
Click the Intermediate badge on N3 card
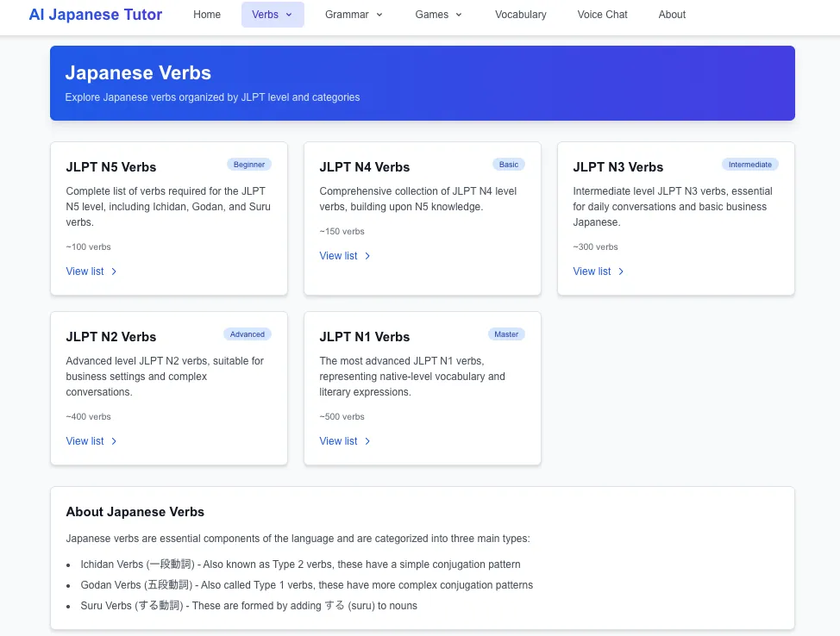[749, 165]
